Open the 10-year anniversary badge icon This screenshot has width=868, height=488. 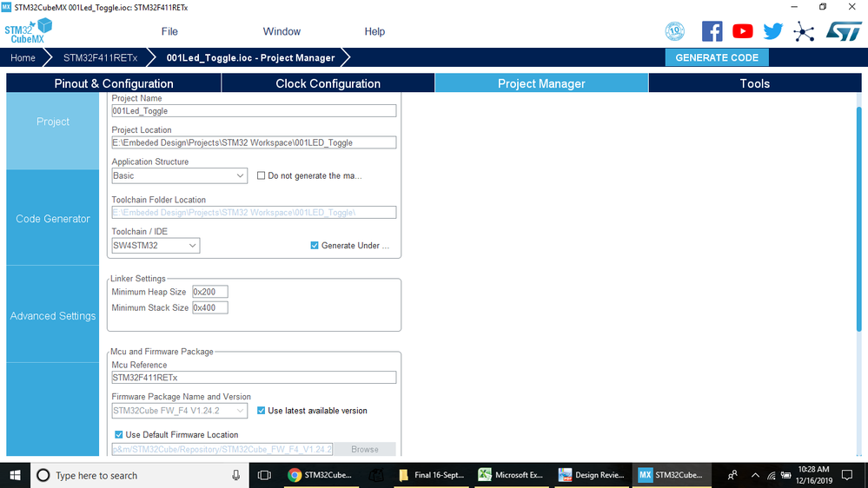point(675,31)
